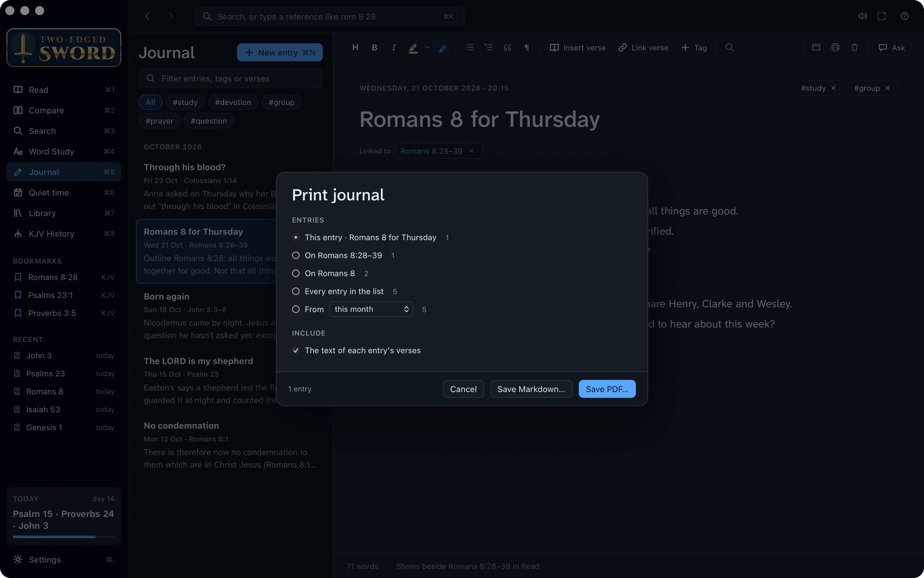Image resolution: width=924 pixels, height=578 pixels.
Task: Click the speaker audio icon
Action: point(862,16)
